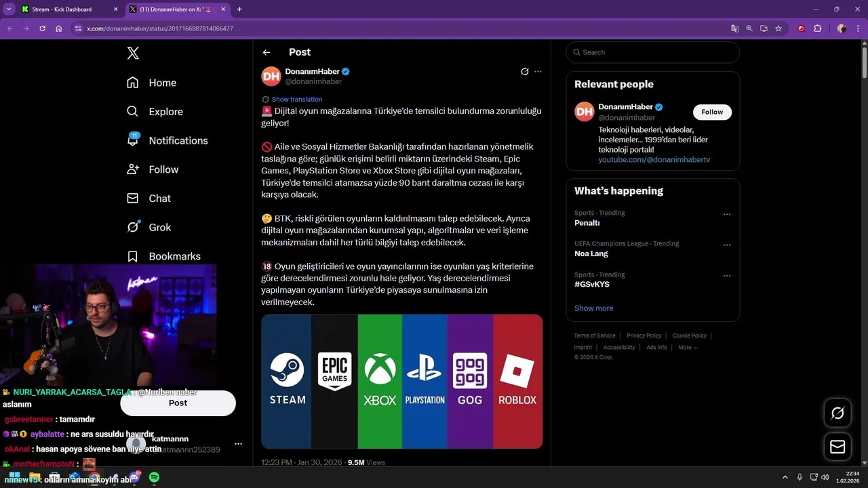The width and height of the screenshot is (868, 488).
Task: Open Ads info footer link
Action: [656, 348]
